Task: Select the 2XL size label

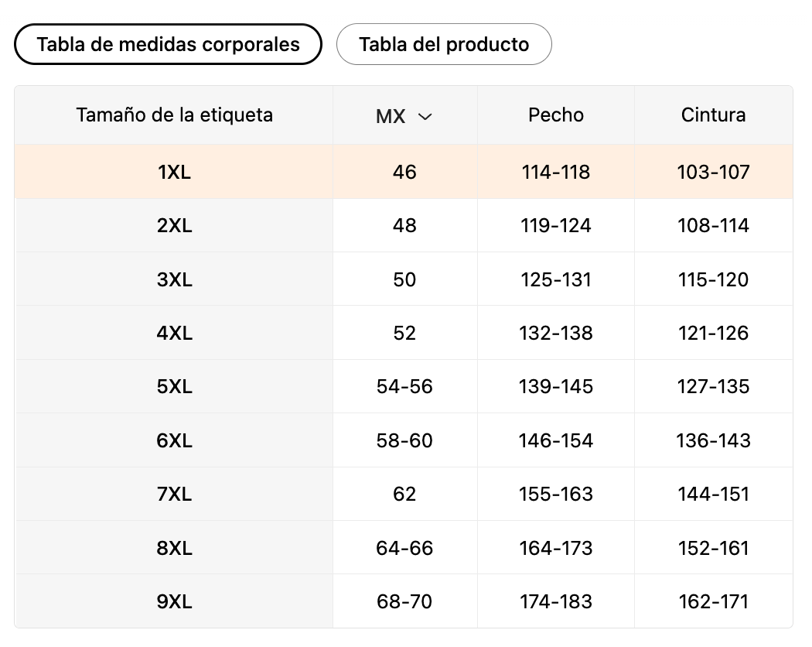Action: (174, 226)
